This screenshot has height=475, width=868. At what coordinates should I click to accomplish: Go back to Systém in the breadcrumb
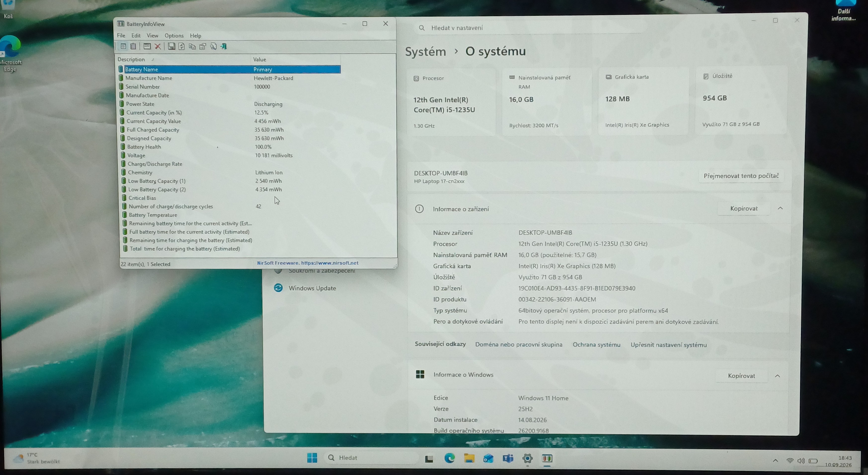click(425, 52)
